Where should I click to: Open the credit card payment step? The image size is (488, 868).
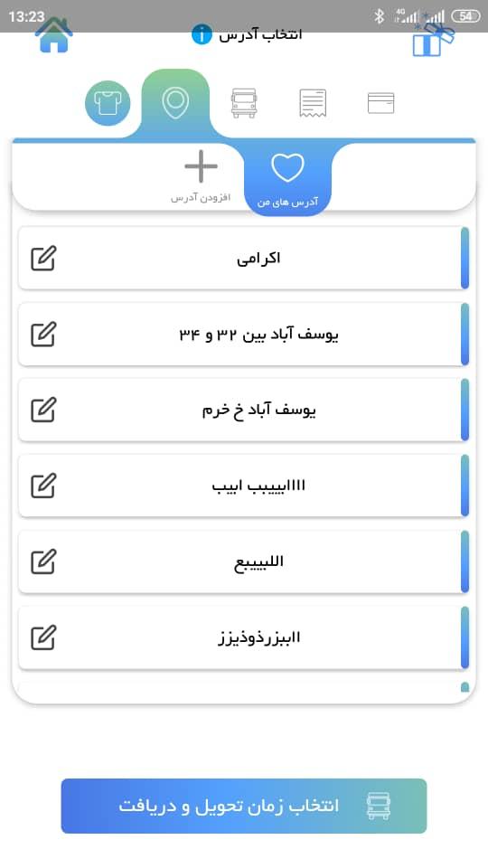click(381, 103)
